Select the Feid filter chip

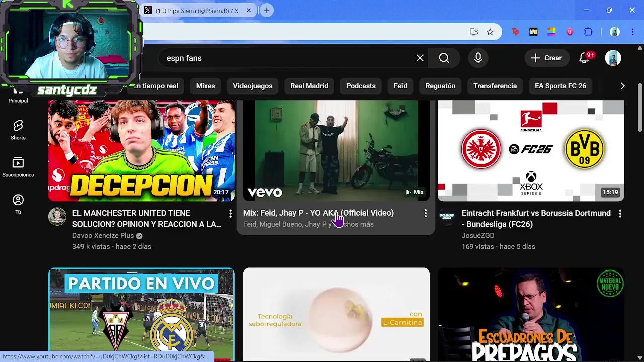(400, 86)
